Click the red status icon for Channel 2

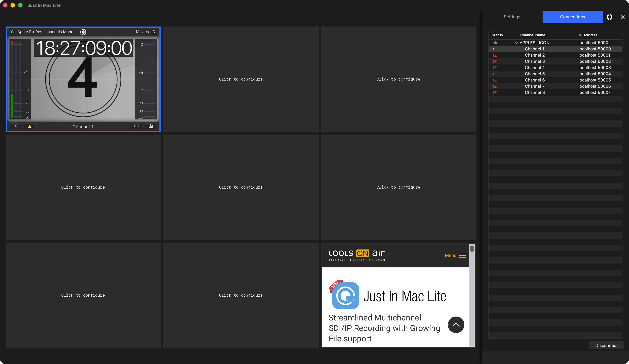click(495, 55)
